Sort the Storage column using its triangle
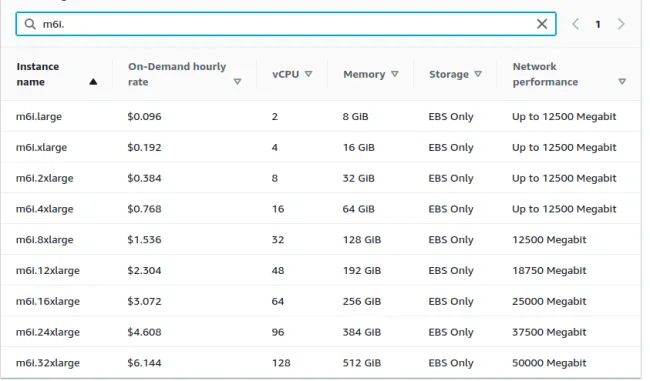 (x=478, y=74)
